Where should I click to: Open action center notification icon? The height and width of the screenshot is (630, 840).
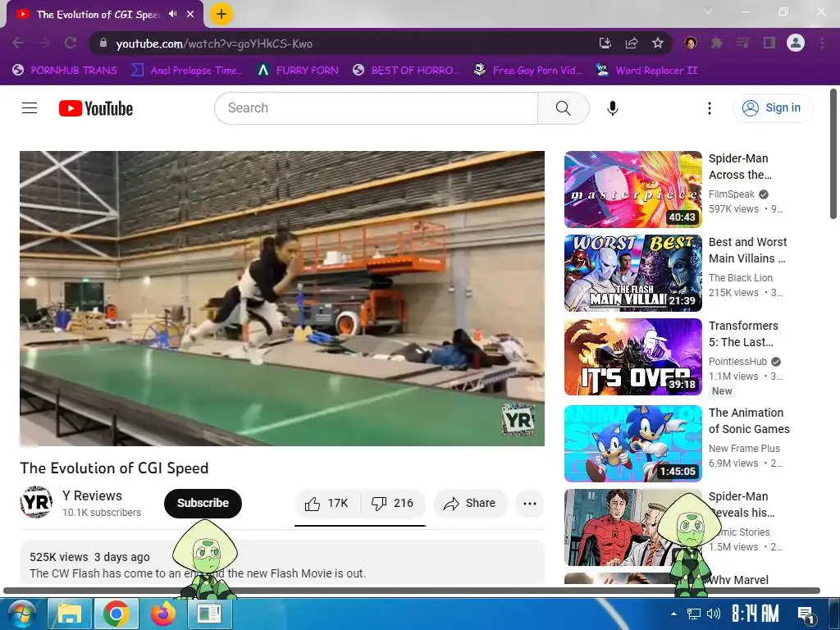(806, 614)
